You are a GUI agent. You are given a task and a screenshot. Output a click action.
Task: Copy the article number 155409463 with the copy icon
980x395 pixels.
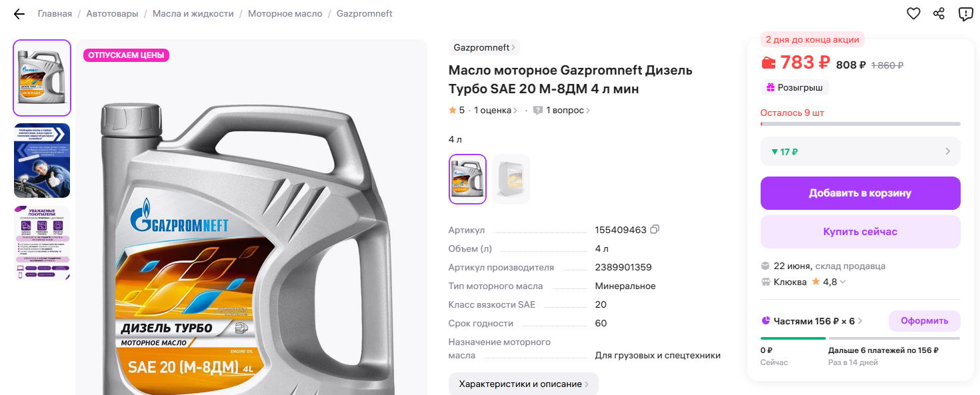pos(655,230)
